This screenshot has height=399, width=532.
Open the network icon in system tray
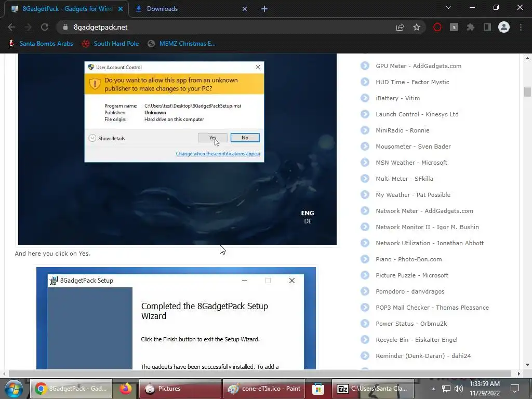pyautogui.click(x=446, y=389)
